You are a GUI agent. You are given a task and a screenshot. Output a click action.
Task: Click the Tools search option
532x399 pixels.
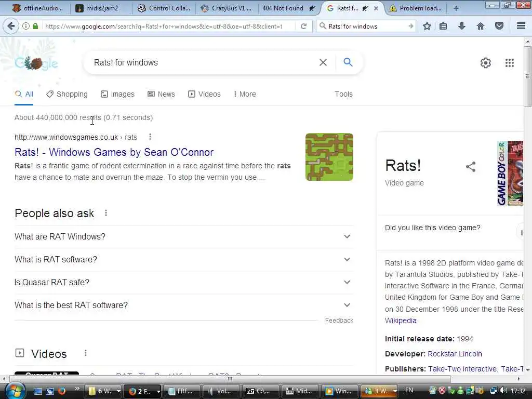(x=343, y=94)
